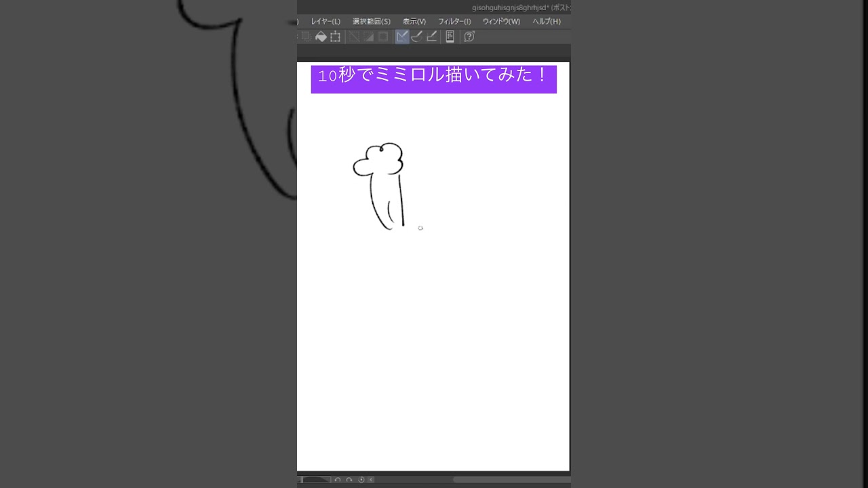
Task: Reset canvas rotation in bottom bar
Action: (x=361, y=480)
